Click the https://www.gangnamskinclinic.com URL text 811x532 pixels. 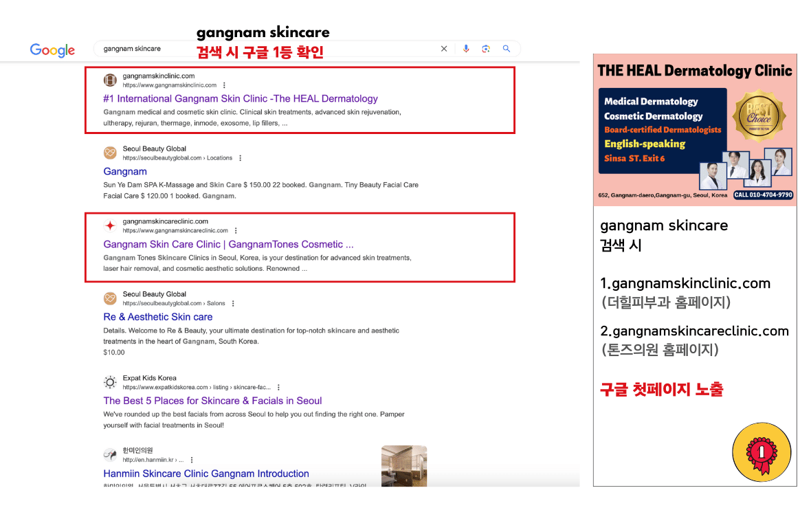tap(170, 85)
